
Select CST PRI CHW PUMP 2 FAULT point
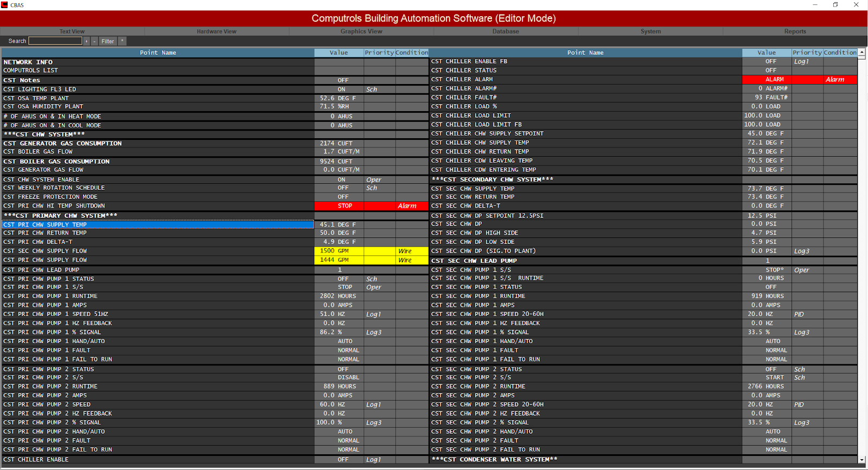click(158, 441)
